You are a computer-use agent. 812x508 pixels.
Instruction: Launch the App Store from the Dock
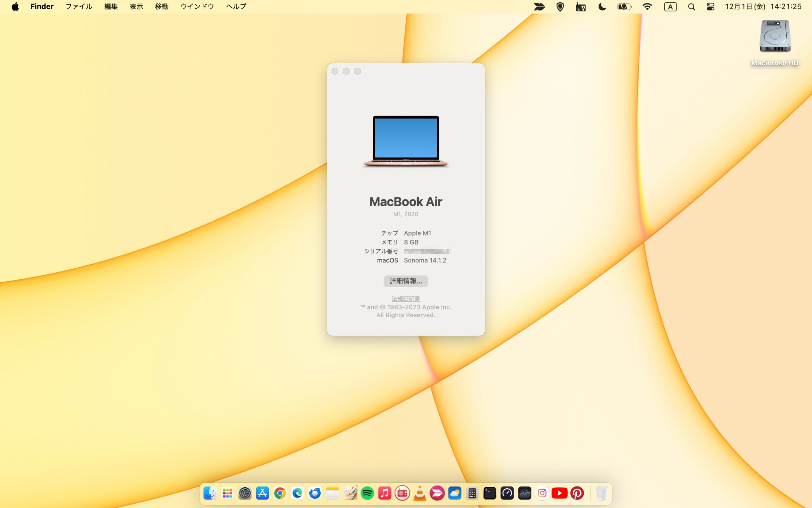262,493
